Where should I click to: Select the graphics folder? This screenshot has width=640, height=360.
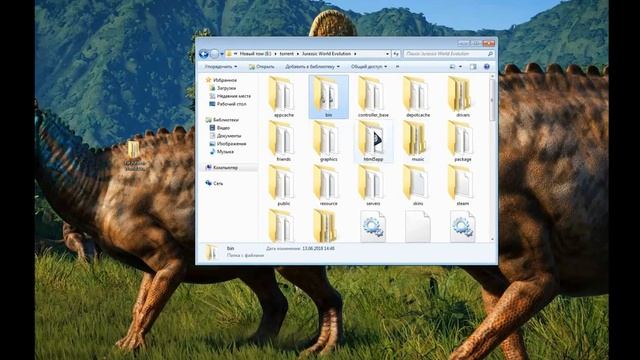[x=328, y=141]
